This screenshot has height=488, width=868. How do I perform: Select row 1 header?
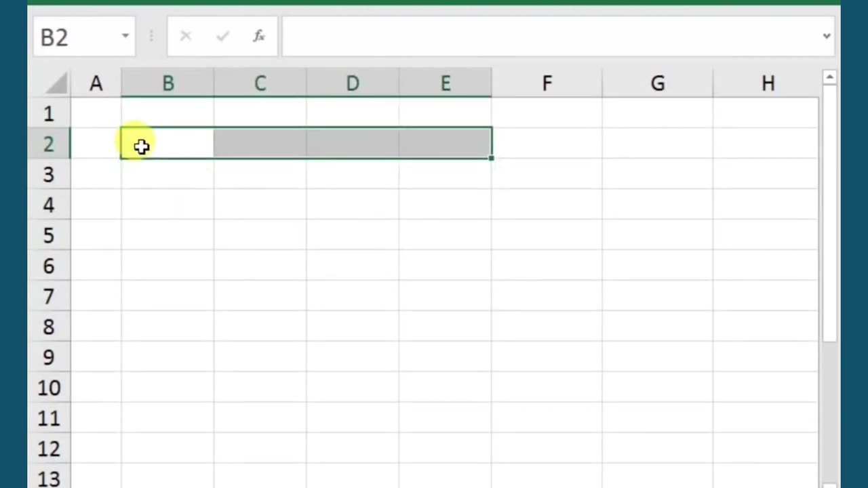[x=49, y=113]
